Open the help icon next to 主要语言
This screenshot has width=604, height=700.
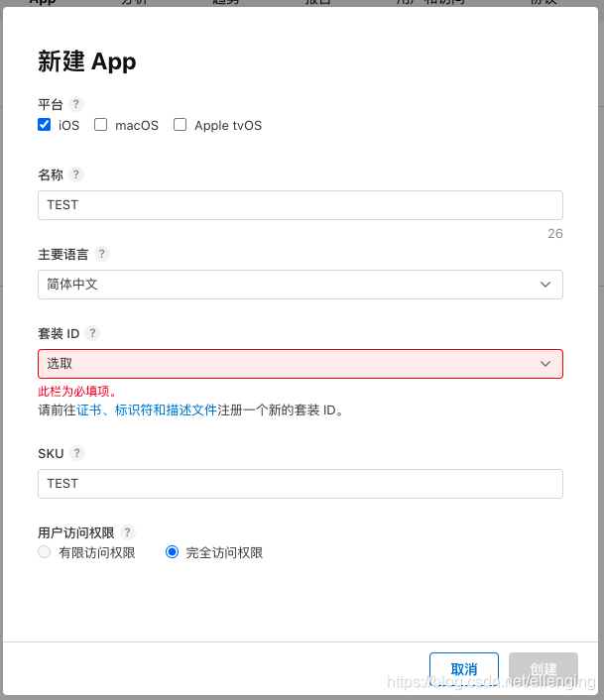click(102, 254)
